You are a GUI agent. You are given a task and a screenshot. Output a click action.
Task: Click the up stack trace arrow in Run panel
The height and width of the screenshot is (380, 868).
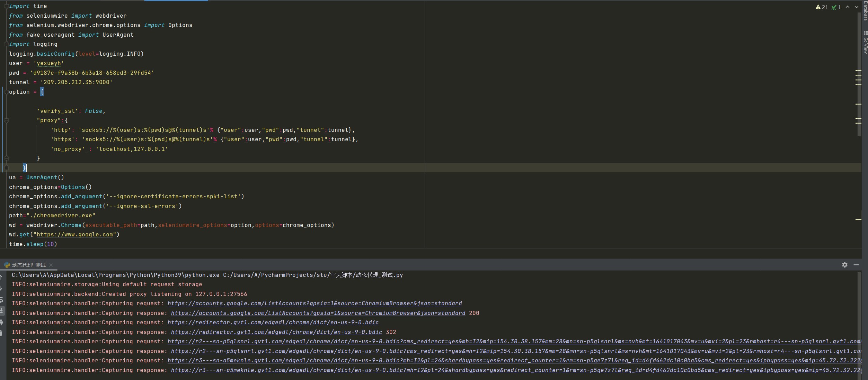pos(1,277)
